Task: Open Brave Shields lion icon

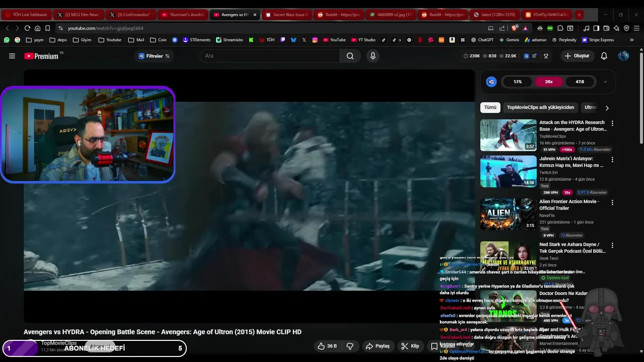Action: 514,28
